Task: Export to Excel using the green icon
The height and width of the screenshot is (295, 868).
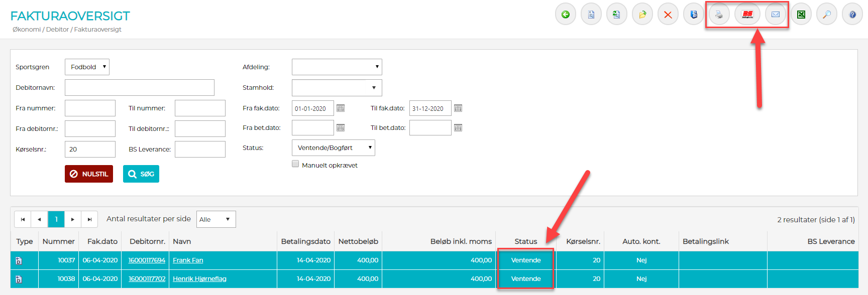Action: click(x=801, y=15)
